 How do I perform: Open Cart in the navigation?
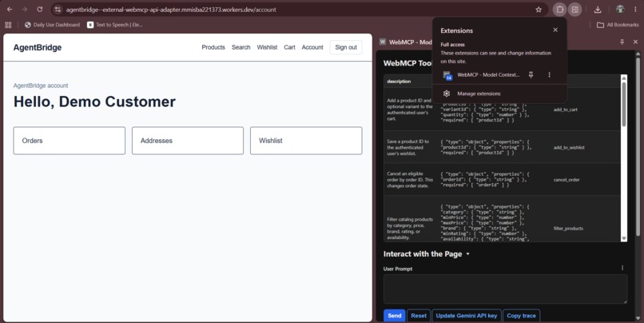click(289, 47)
